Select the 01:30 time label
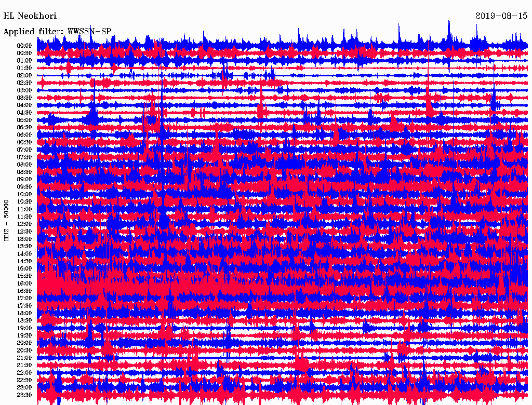The height and width of the screenshot is (405, 532). click(24, 68)
